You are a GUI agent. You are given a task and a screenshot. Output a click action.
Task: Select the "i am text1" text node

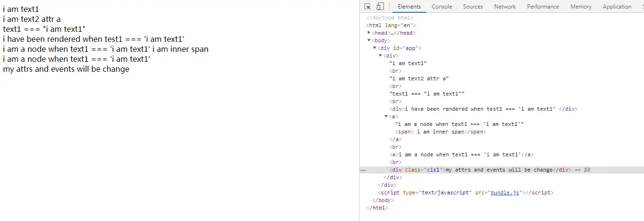point(408,63)
